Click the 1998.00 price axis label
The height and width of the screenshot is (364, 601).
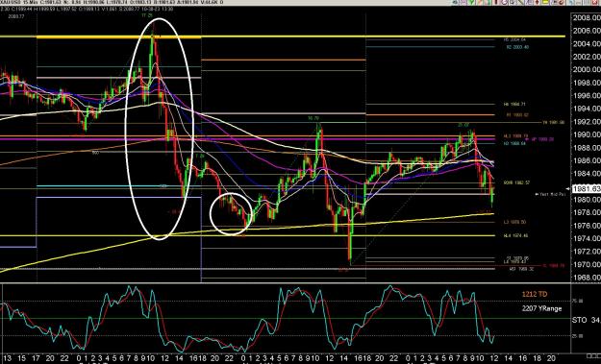pos(587,83)
